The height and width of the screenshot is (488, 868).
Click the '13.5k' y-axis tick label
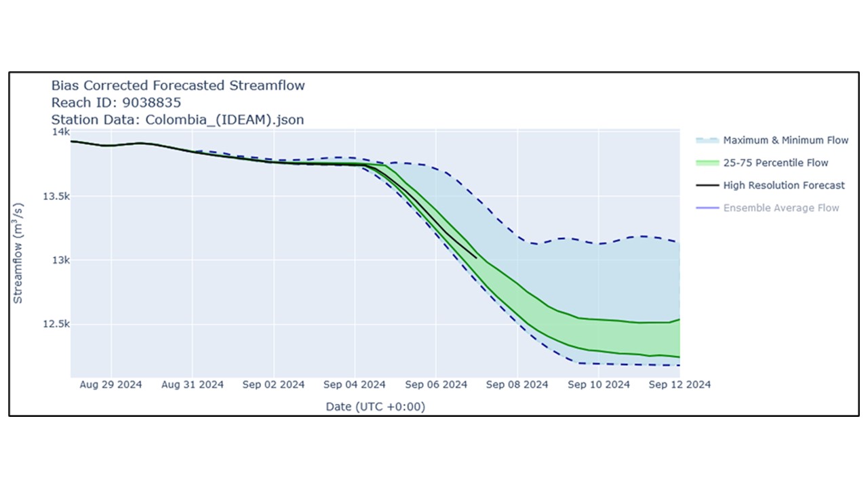tap(56, 197)
